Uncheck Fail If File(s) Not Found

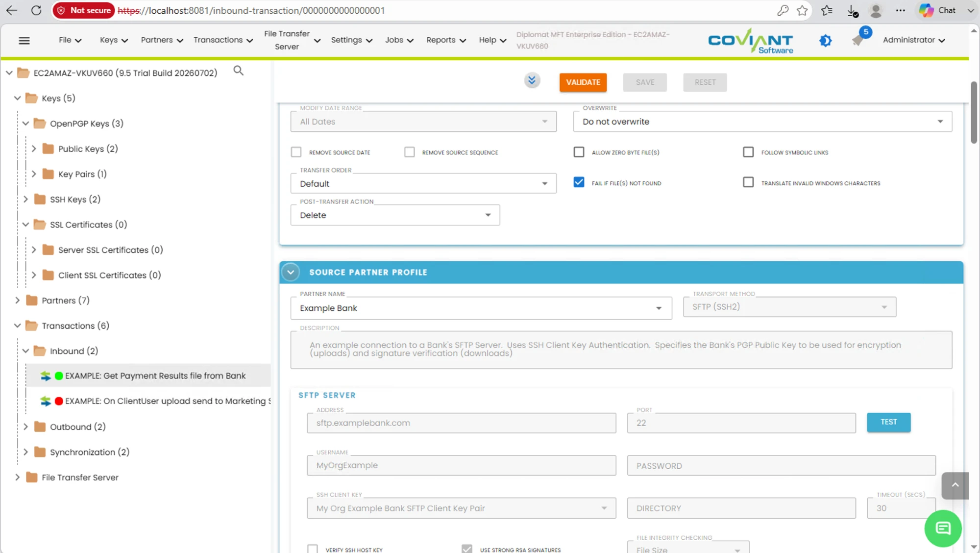579,182
